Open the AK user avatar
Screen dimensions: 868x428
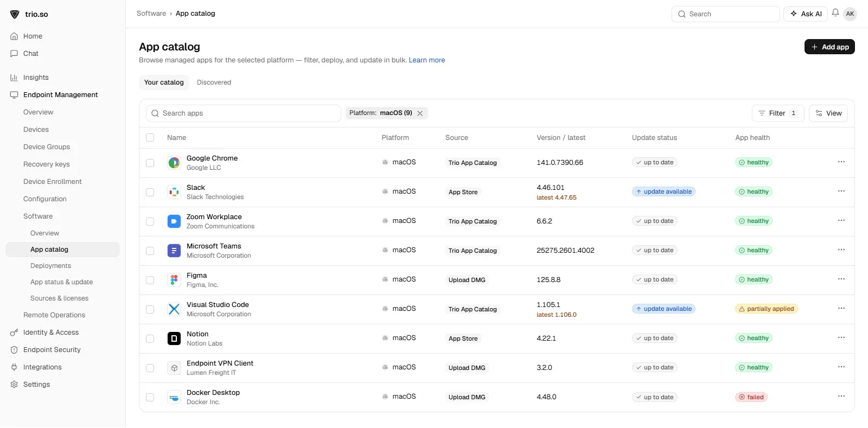(850, 14)
